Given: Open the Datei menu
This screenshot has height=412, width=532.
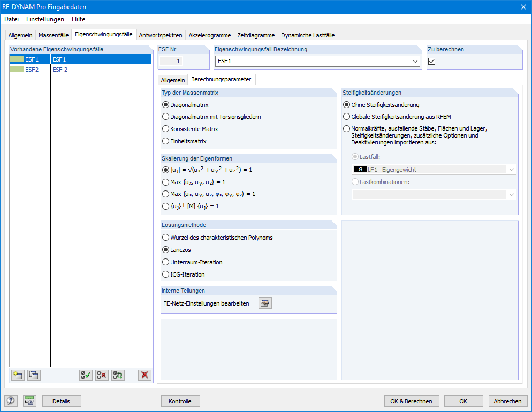Looking at the screenshot, I should pos(12,19).
